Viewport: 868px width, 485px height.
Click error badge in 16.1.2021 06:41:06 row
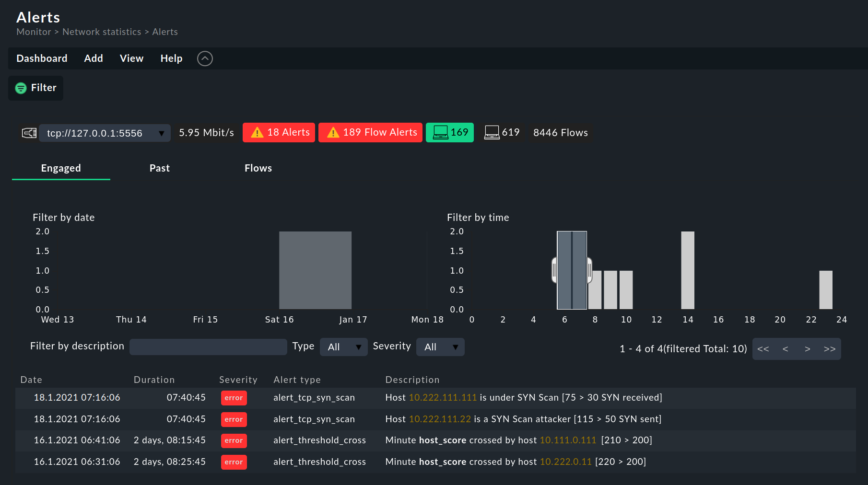coord(234,440)
